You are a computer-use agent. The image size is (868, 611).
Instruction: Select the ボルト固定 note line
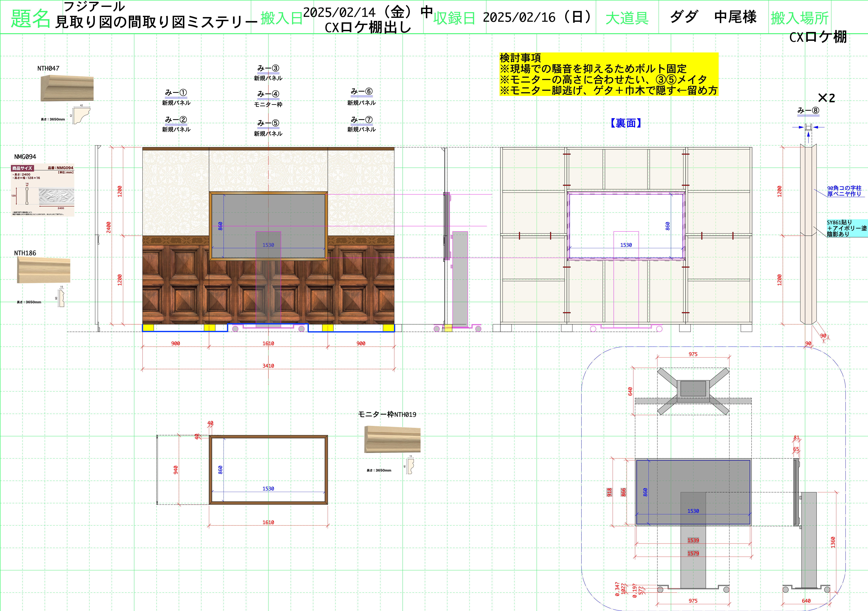coord(593,69)
